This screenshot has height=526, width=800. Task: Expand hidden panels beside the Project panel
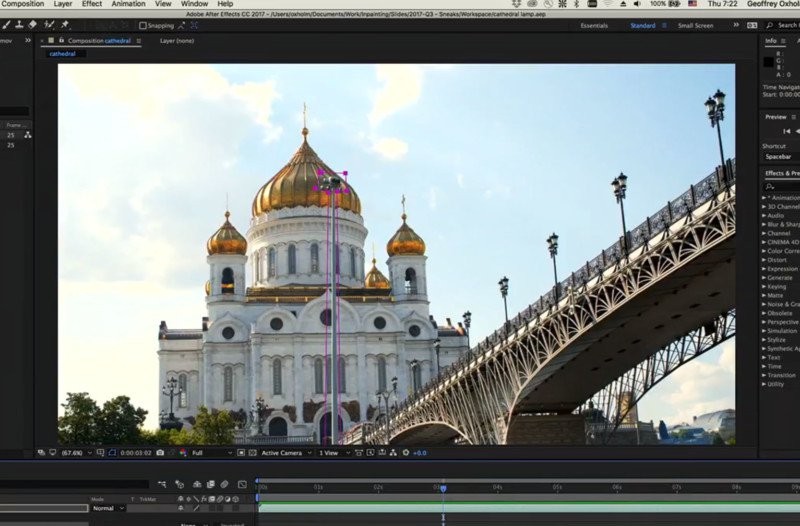28,40
